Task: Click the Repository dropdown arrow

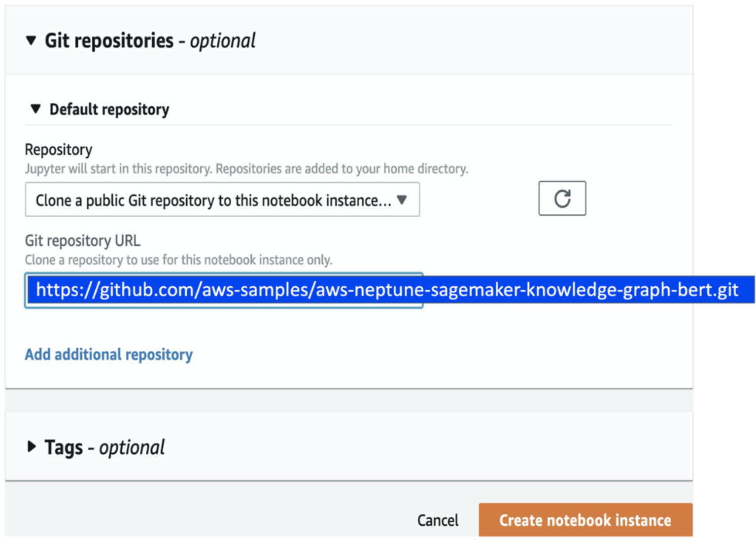Action: tap(402, 200)
